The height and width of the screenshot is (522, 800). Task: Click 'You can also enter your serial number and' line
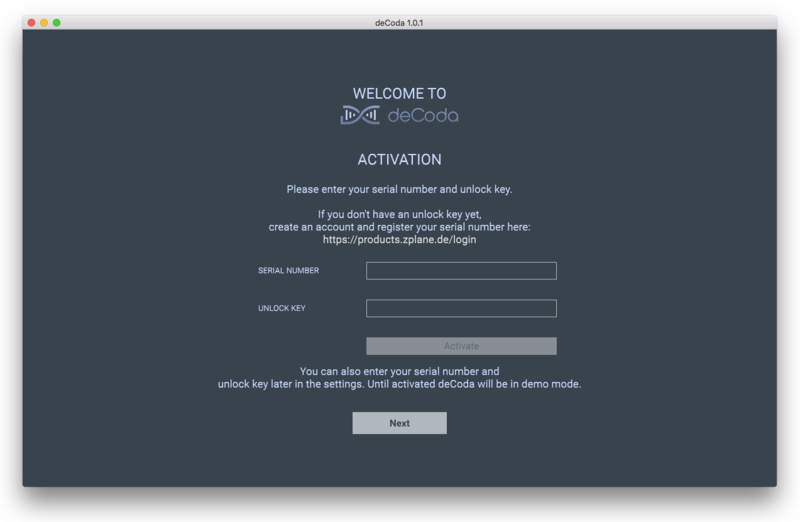(x=399, y=371)
